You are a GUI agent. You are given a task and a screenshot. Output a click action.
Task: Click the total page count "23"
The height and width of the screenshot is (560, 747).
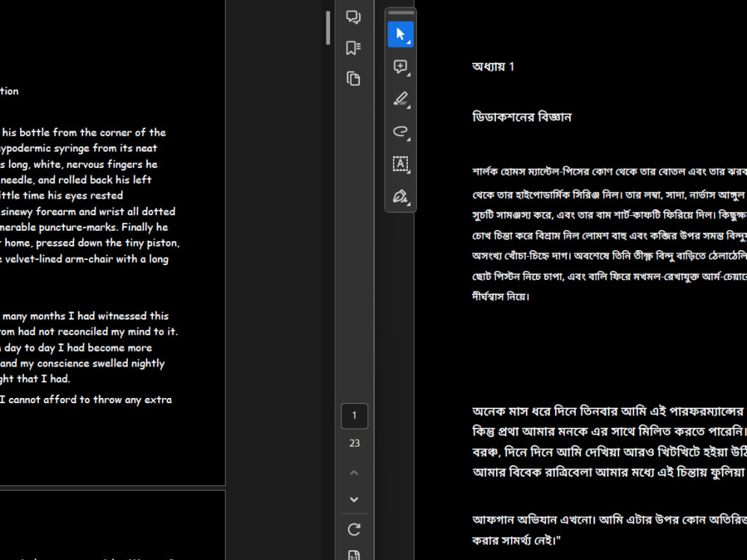pyautogui.click(x=354, y=443)
